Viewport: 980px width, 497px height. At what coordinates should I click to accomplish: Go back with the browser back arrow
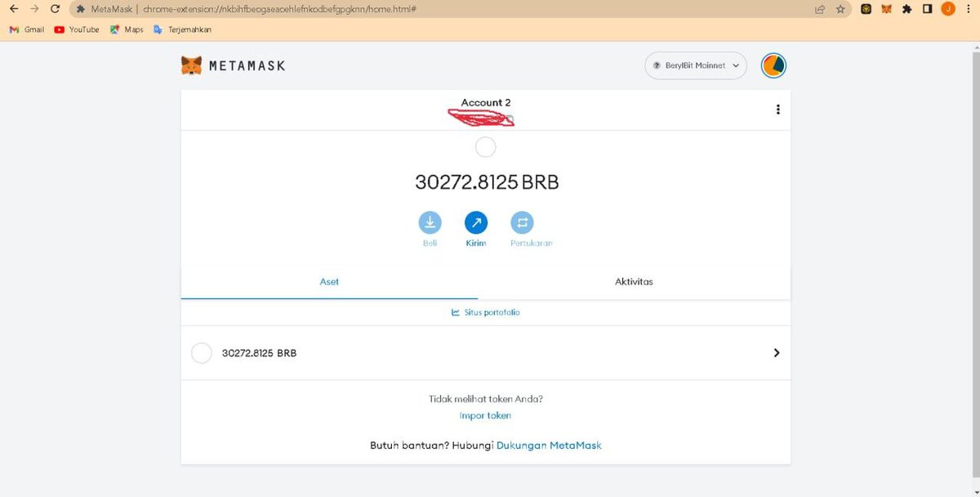pyautogui.click(x=13, y=9)
